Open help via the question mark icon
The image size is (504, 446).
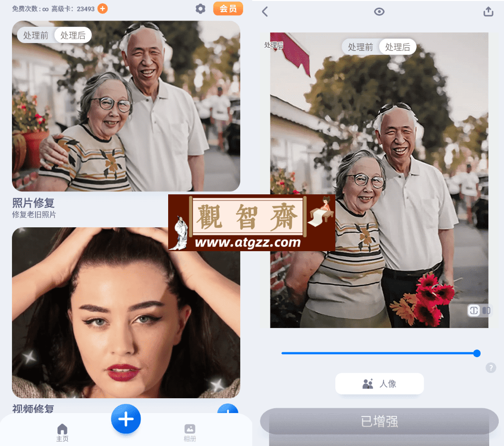(x=491, y=368)
